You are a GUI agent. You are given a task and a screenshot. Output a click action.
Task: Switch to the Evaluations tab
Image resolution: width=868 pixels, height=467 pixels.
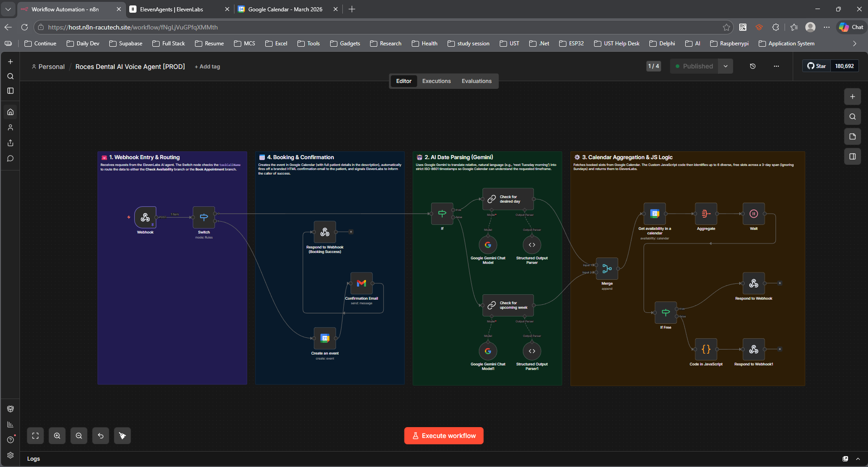[x=476, y=81]
